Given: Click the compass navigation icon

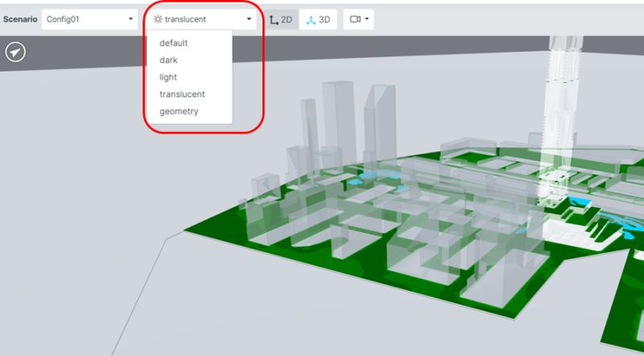Looking at the screenshot, I should (15, 52).
